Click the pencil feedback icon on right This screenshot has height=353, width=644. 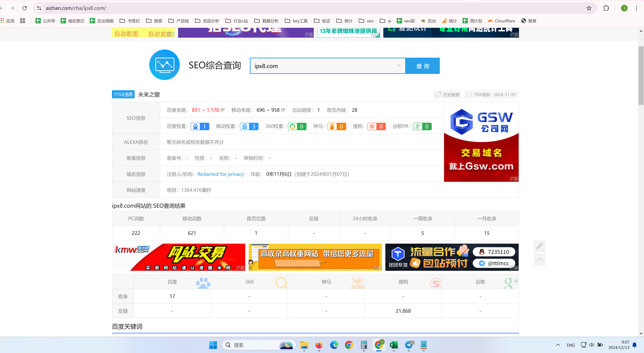tap(540, 246)
